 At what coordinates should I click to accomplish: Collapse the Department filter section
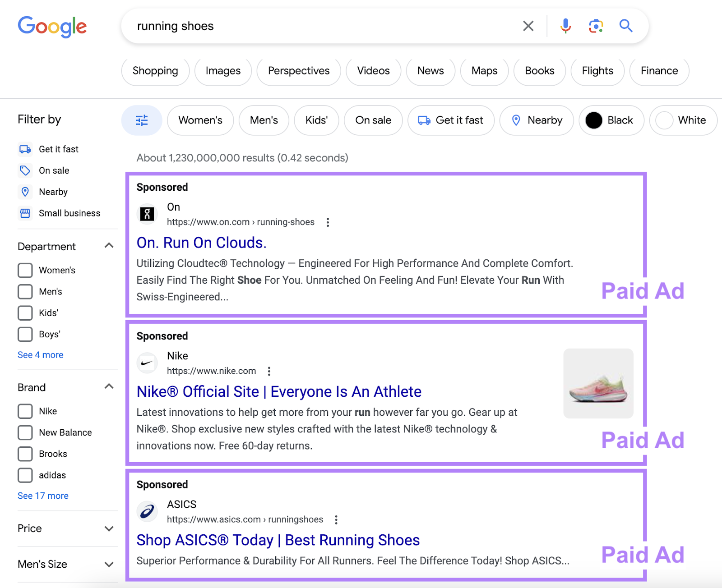point(108,246)
